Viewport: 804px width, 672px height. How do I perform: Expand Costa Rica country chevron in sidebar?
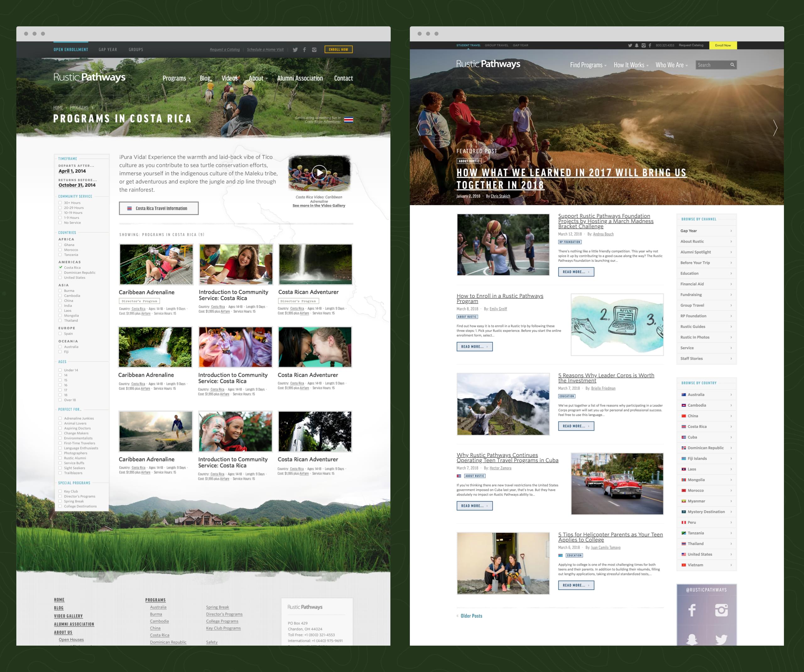click(731, 427)
